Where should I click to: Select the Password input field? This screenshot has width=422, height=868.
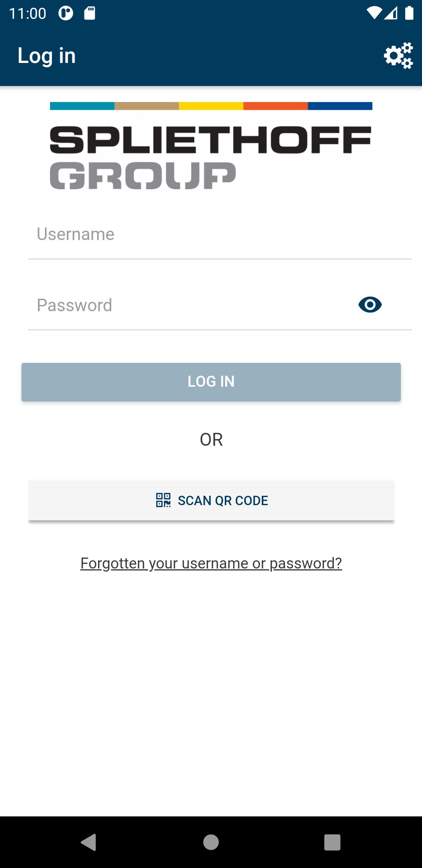156,305
